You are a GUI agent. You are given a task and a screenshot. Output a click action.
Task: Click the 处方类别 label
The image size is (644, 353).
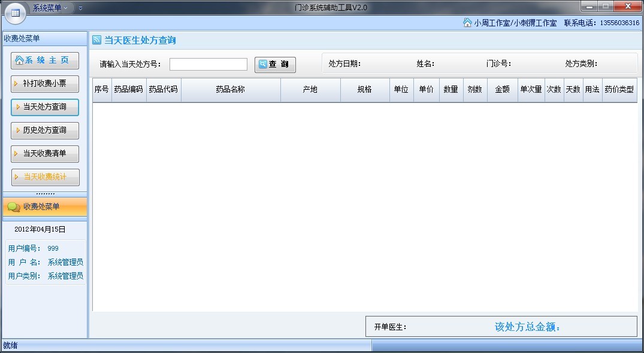point(581,64)
